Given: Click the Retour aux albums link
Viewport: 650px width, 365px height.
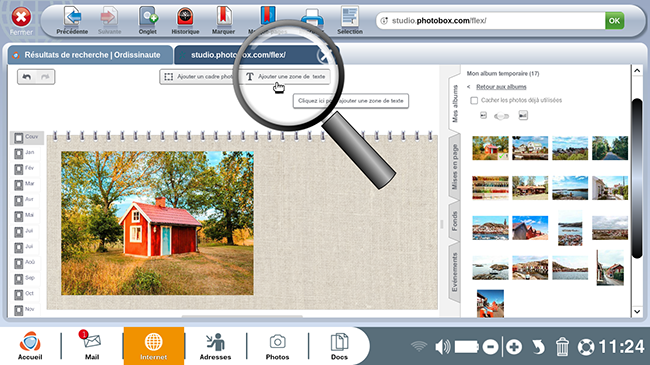Looking at the screenshot, I should click(x=501, y=87).
